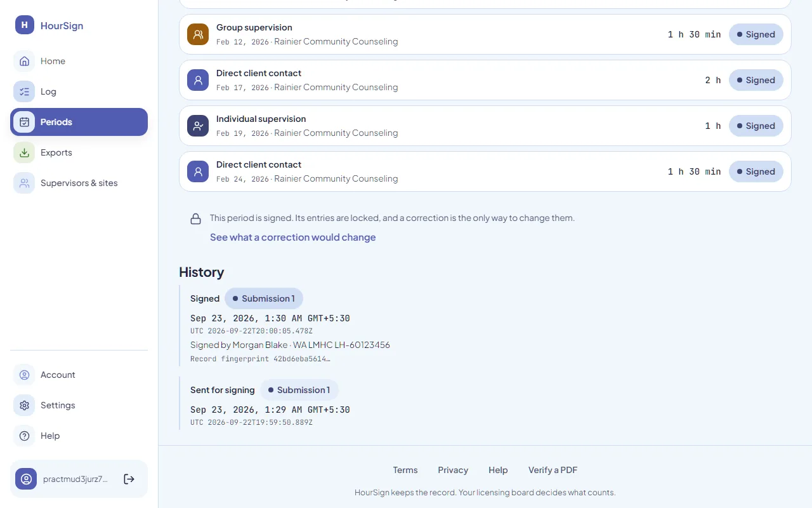Viewport: 812px width, 508px height.
Task: Open the Privacy footer link
Action: point(453,470)
